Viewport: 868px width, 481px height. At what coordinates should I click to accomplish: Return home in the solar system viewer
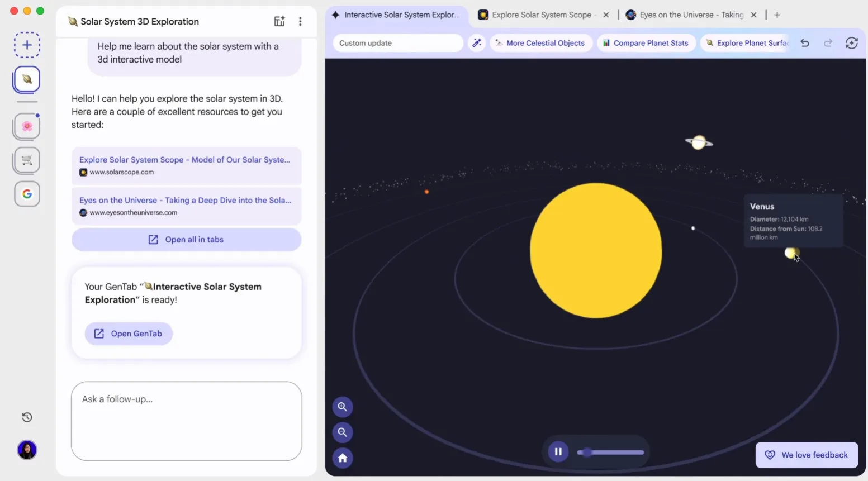343,458
